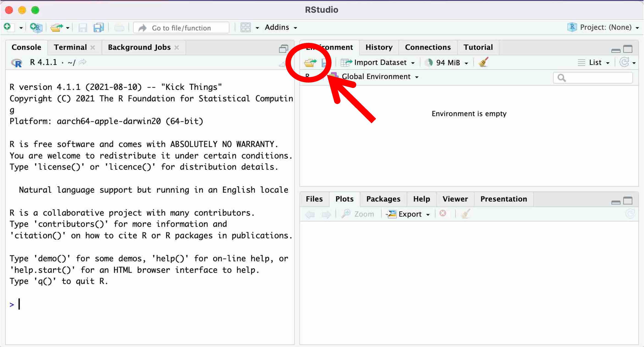
Task: Open the workspace panes grid icon
Action: coord(246,27)
